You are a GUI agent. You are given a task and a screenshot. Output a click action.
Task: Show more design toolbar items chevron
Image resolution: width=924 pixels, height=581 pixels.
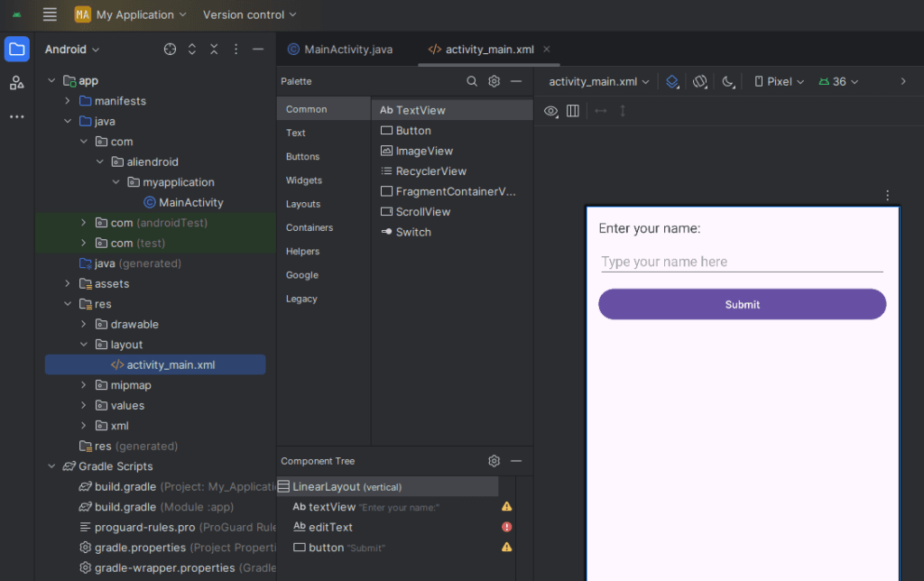pos(902,81)
